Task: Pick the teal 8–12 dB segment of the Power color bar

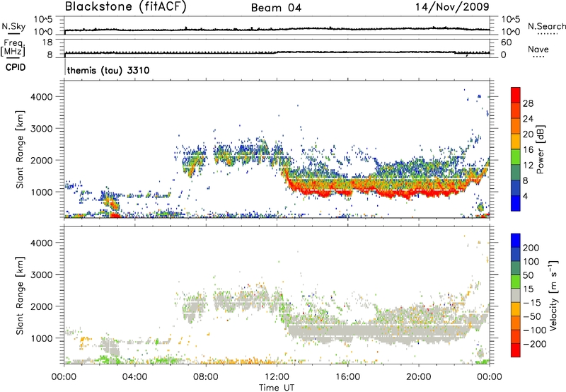Action: pyautogui.click(x=516, y=173)
